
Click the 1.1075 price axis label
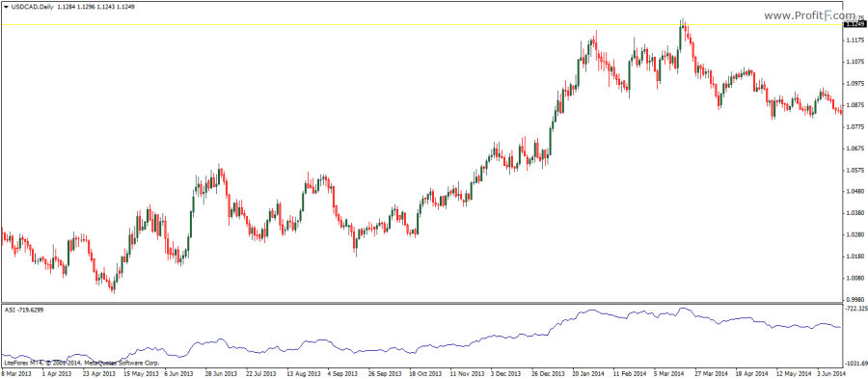855,62
